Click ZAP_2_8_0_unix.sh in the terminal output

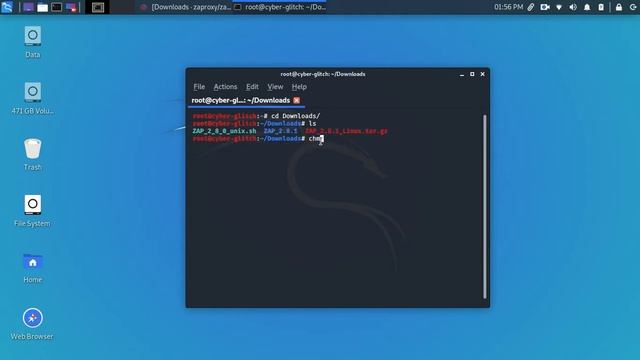point(224,131)
